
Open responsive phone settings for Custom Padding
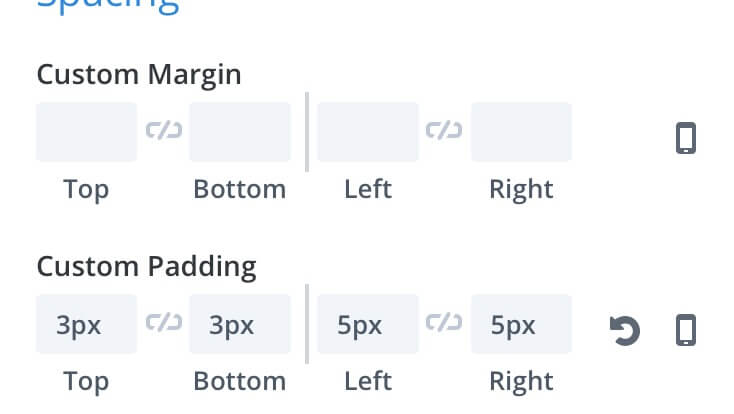point(686,330)
